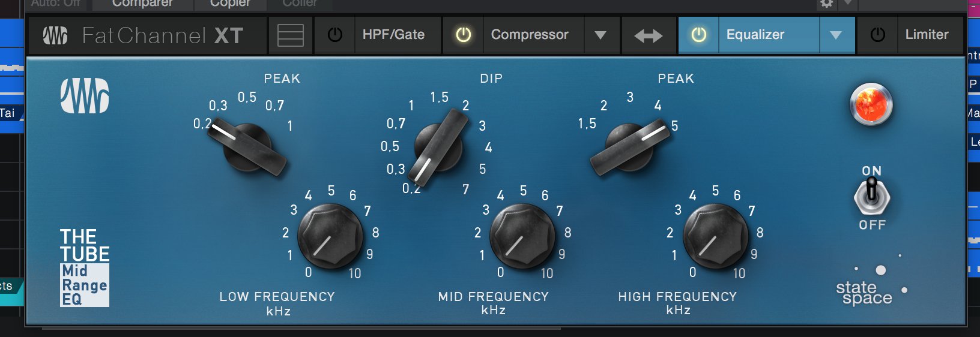
Task: Flip the EQ ON/OFF toggle switch
Action: [872, 197]
